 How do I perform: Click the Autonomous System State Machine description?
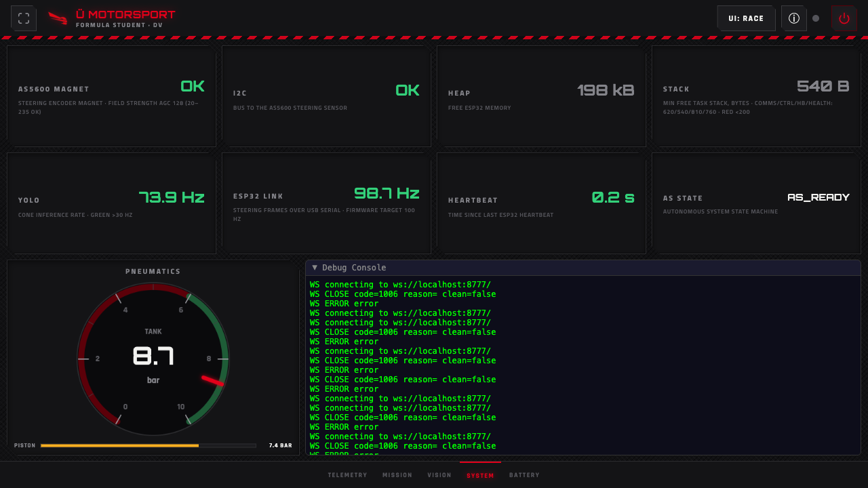pos(720,211)
